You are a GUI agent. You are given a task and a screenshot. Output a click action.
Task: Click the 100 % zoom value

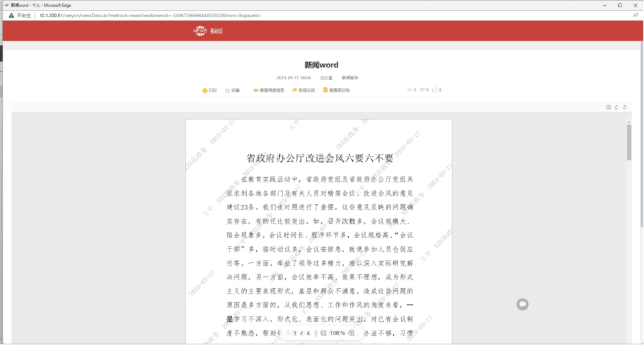[x=337, y=333]
